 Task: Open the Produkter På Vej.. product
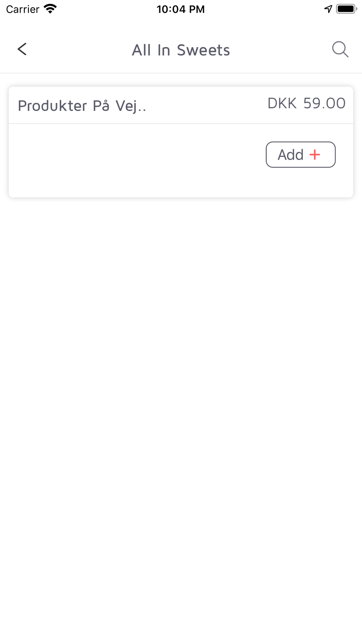(82, 106)
